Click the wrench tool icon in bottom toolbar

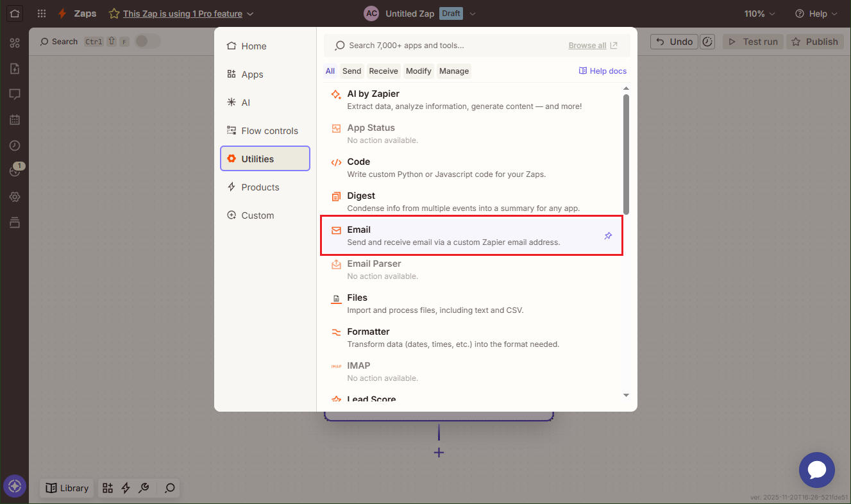point(144,488)
